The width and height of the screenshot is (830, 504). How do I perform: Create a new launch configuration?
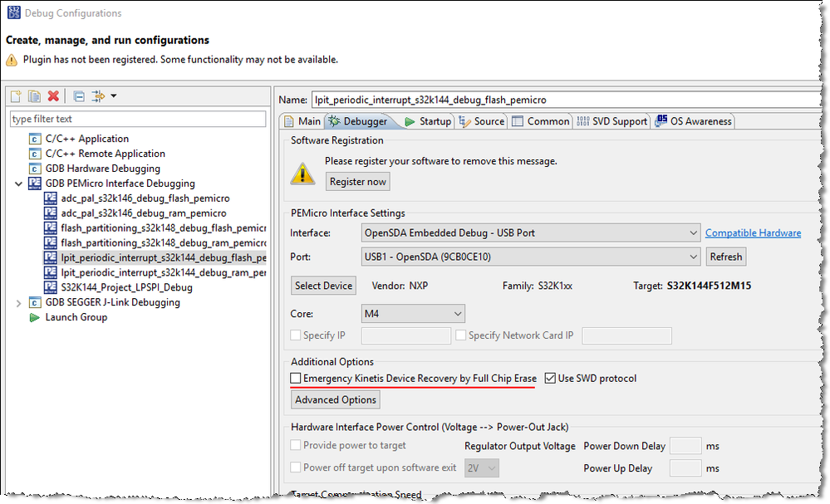tap(15, 95)
